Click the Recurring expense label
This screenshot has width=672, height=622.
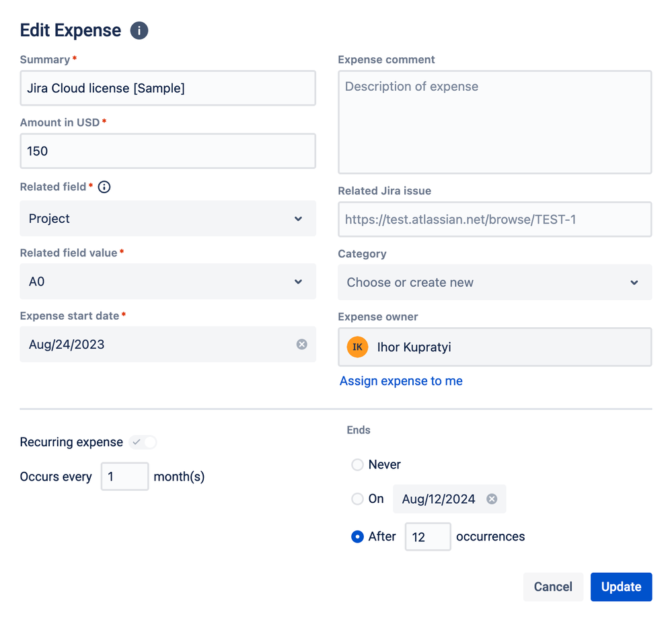pyautogui.click(x=71, y=442)
